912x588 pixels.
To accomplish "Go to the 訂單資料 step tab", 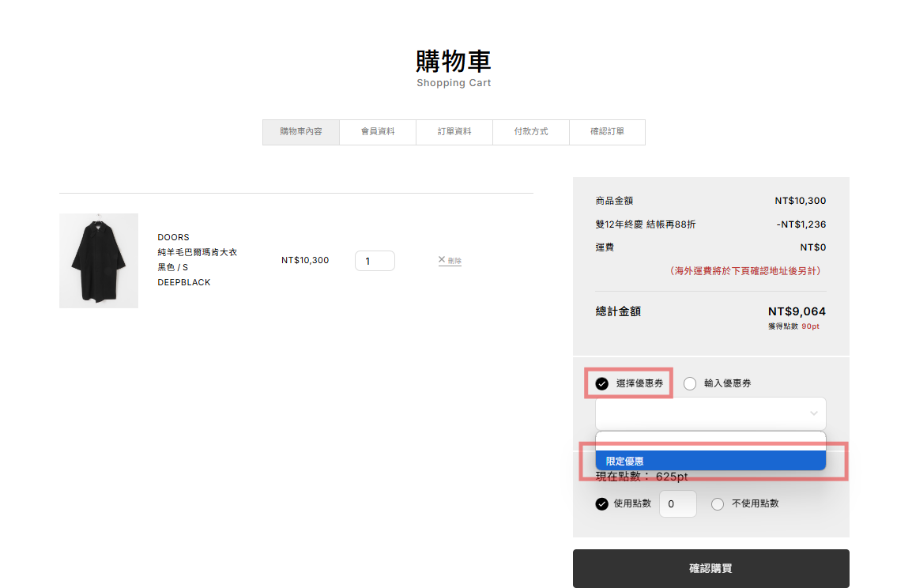I will [454, 132].
